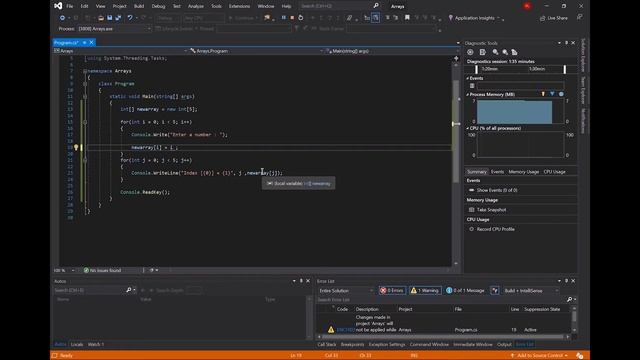Click the error code link in error row
The height and width of the screenshot is (360, 640).
point(345,330)
